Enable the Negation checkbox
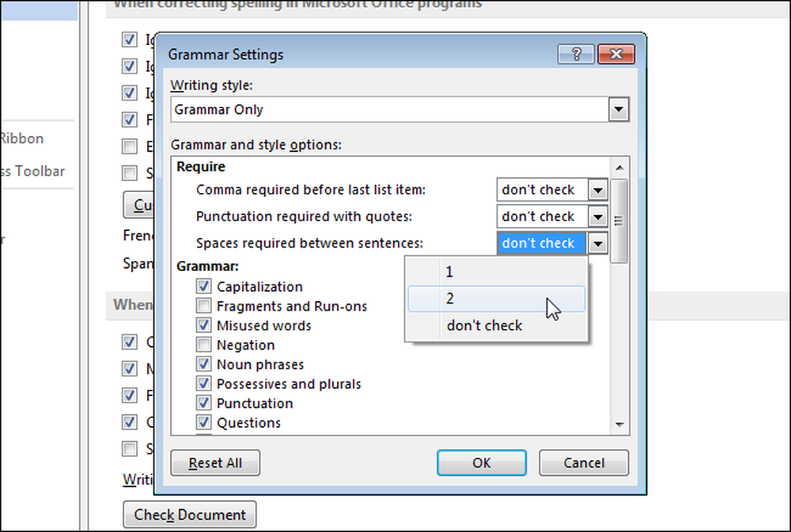 (x=204, y=345)
